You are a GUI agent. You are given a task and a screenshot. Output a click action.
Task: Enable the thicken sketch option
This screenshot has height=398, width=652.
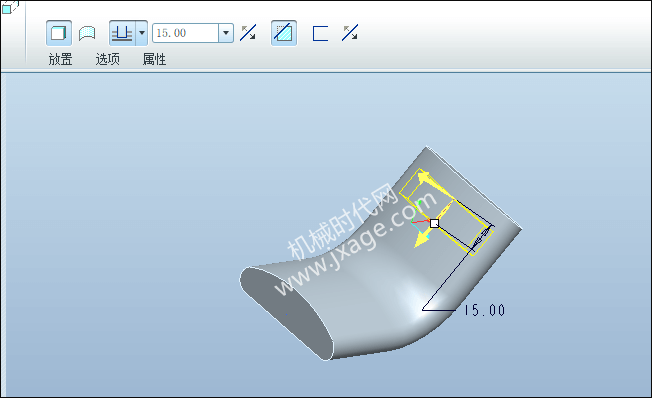click(320, 33)
